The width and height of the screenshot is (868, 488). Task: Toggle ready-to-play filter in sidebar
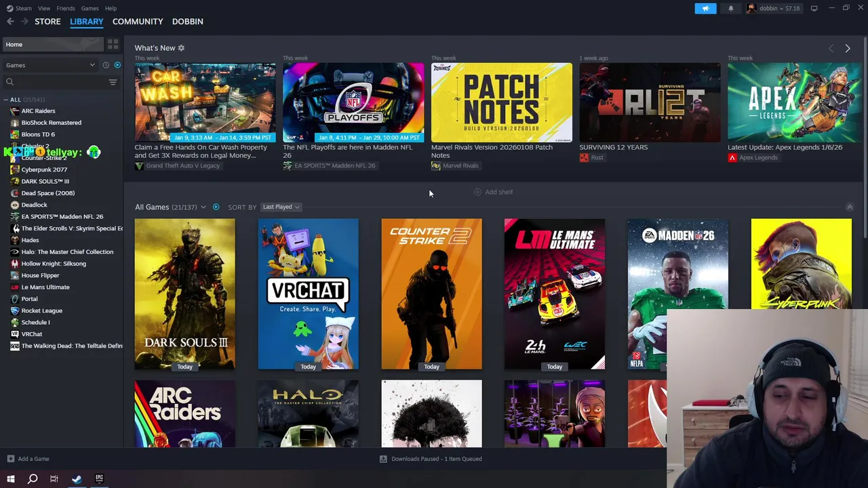click(117, 65)
